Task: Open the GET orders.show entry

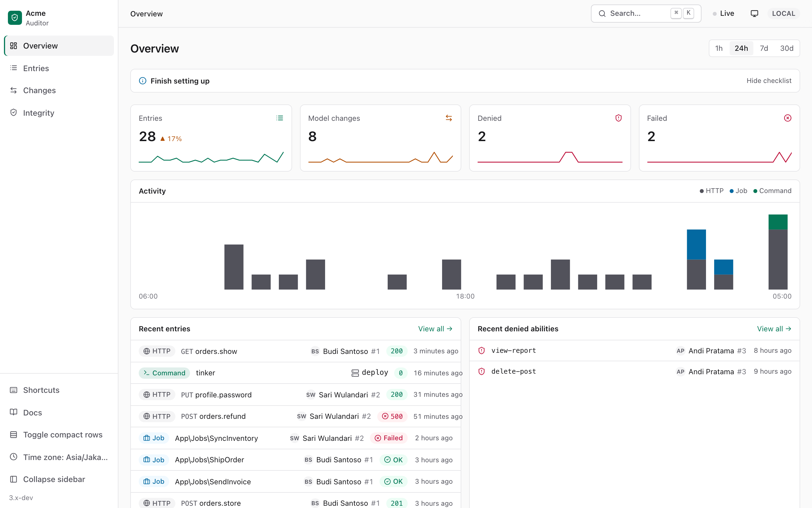Action: coord(295,351)
